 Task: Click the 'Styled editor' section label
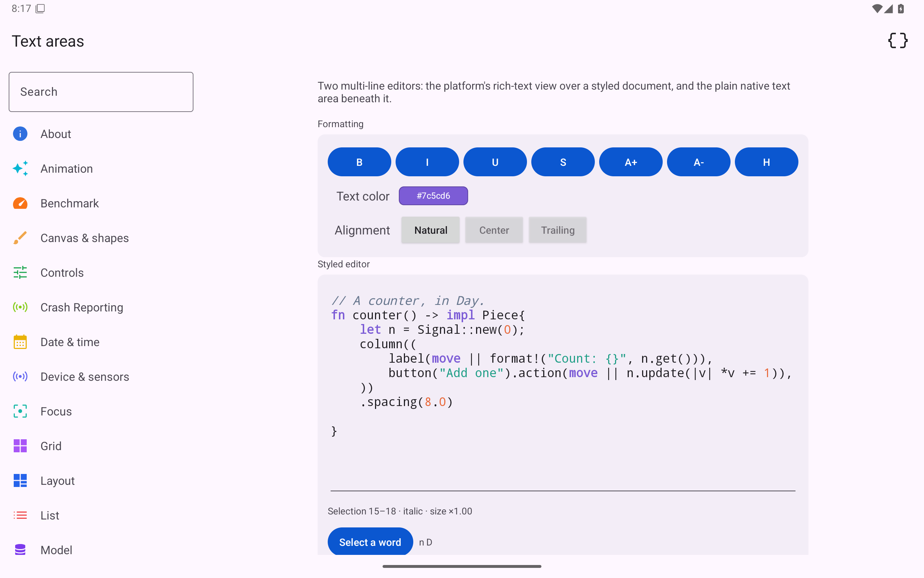[x=344, y=264]
